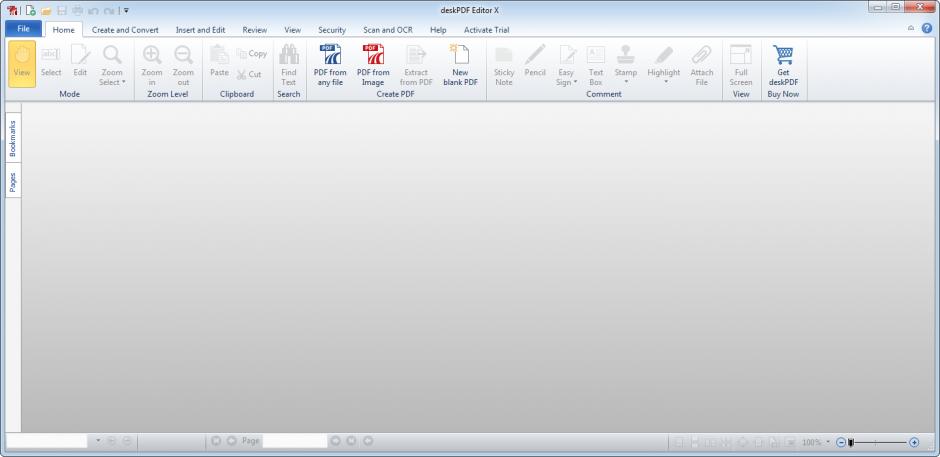Open the Highlight dropdown
The height and width of the screenshot is (457, 940).
[664, 64]
